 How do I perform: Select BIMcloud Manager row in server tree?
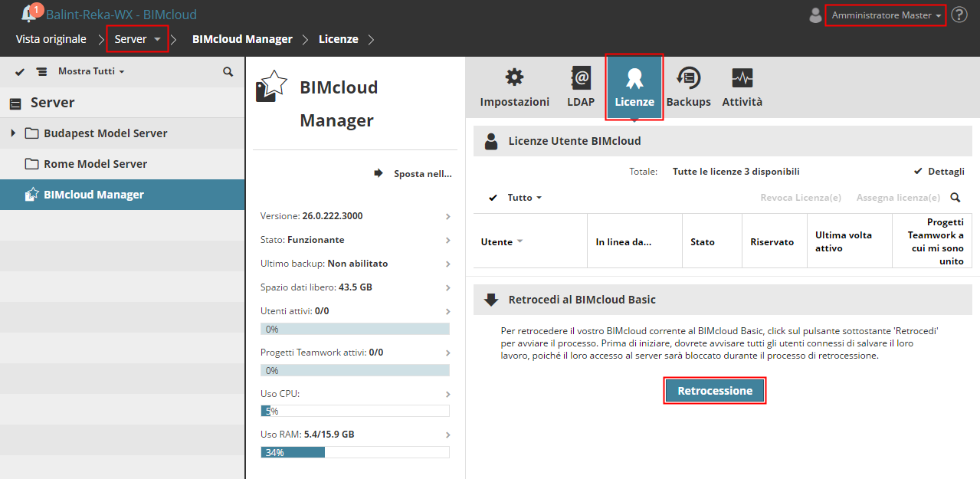coord(123,195)
